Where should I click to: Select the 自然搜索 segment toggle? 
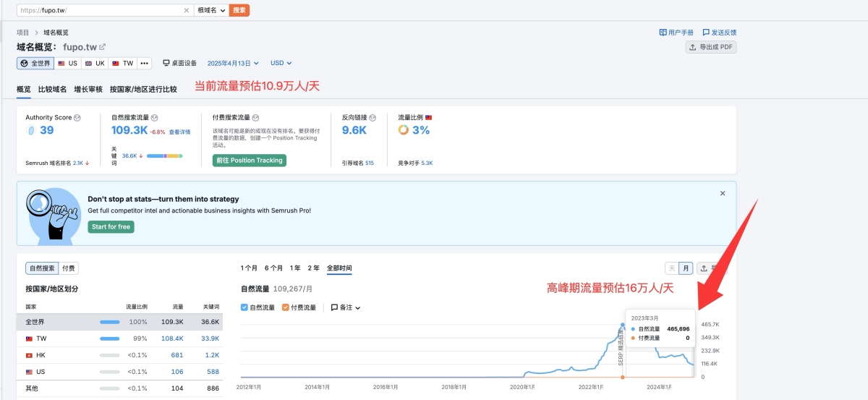[x=41, y=268]
